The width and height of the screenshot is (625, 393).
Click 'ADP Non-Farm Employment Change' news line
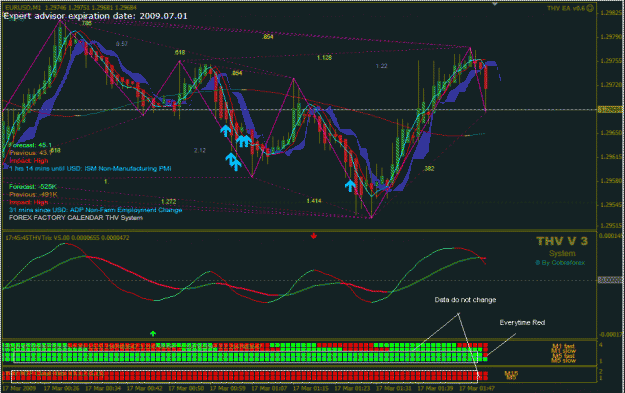96,210
